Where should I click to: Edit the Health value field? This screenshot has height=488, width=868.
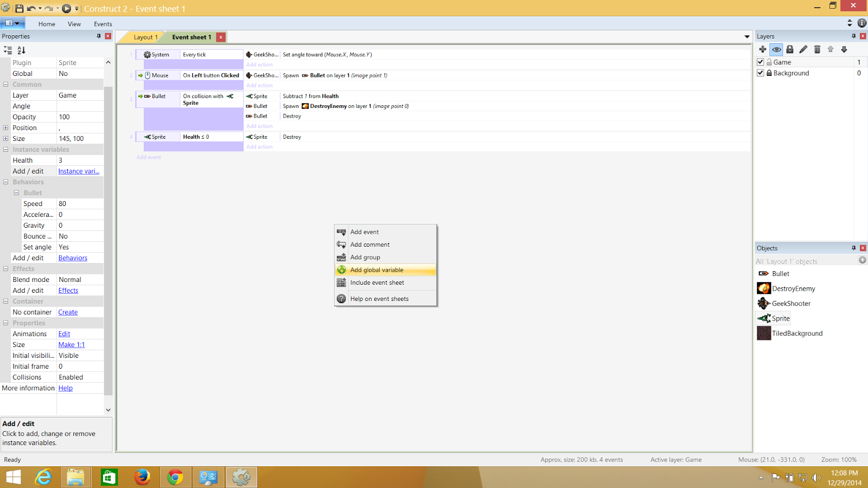point(80,160)
